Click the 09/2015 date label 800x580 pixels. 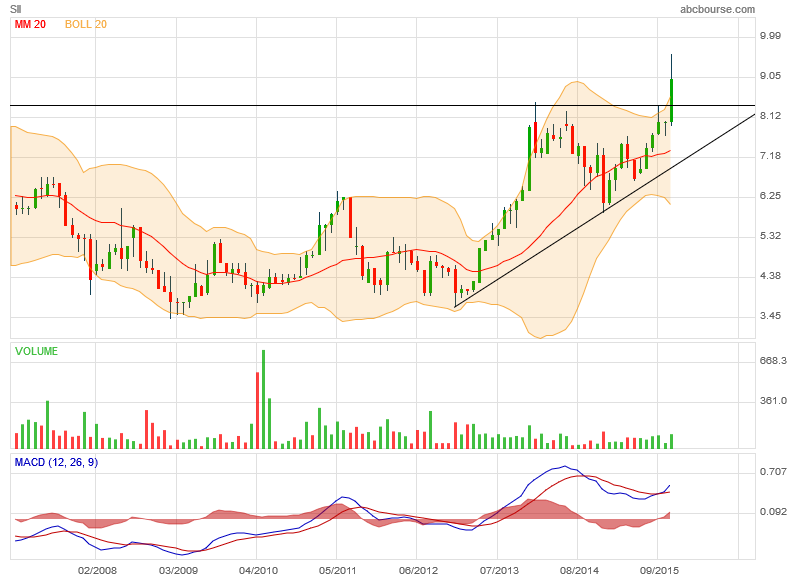pos(658,570)
